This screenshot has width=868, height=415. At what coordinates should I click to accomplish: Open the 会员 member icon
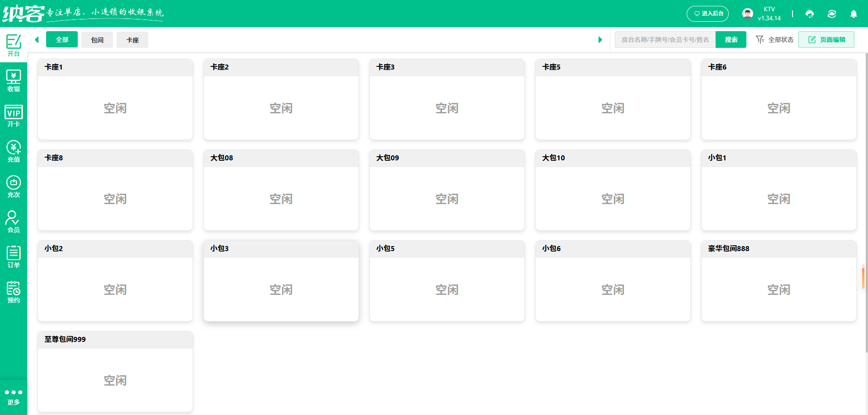14,222
